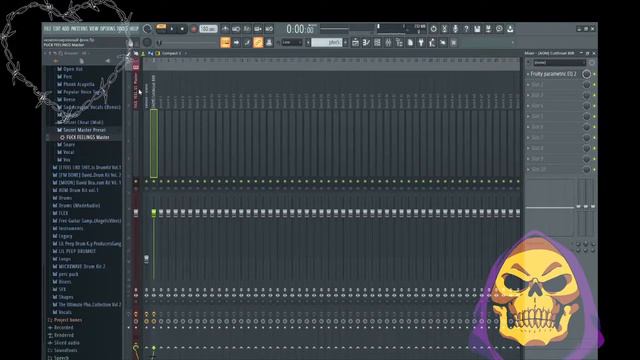The image size is (640, 360).
Task: Open the pattern selector dropdown
Action: click(327, 42)
